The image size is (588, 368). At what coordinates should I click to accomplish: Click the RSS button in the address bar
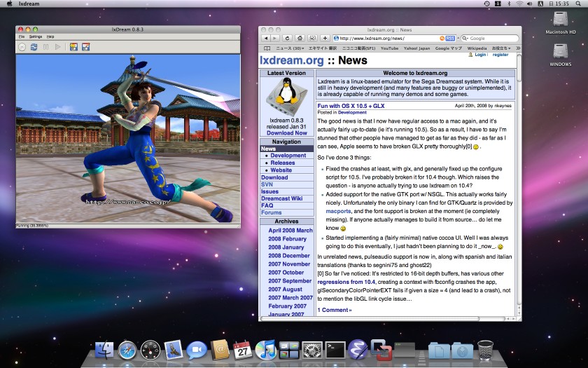tap(450, 39)
